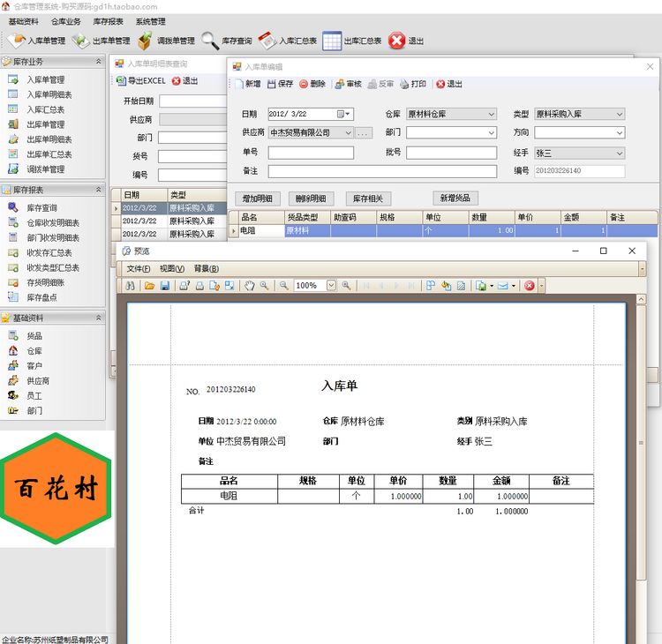Open 文件(F) menu in preview window
Screen dimensions: 662x644
(138, 268)
